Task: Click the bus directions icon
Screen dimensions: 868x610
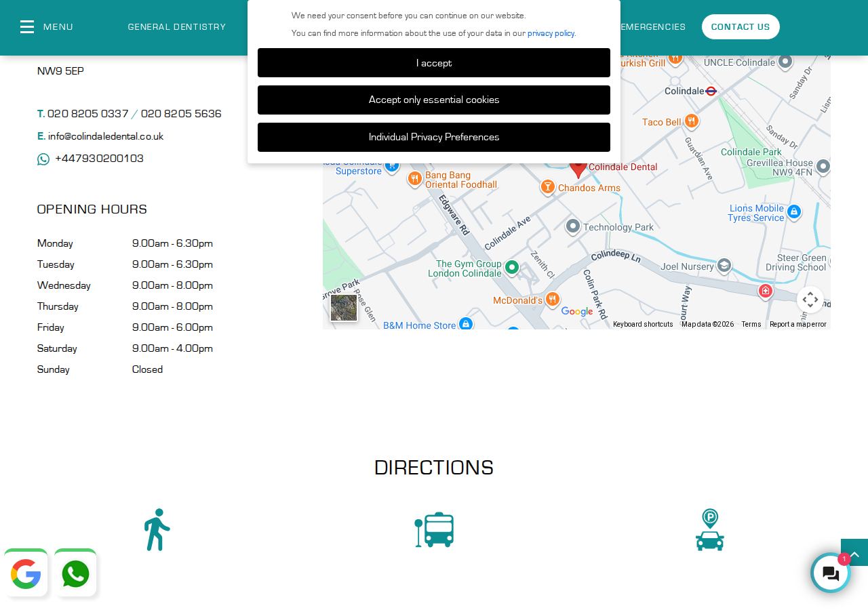Action: [x=434, y=530]
